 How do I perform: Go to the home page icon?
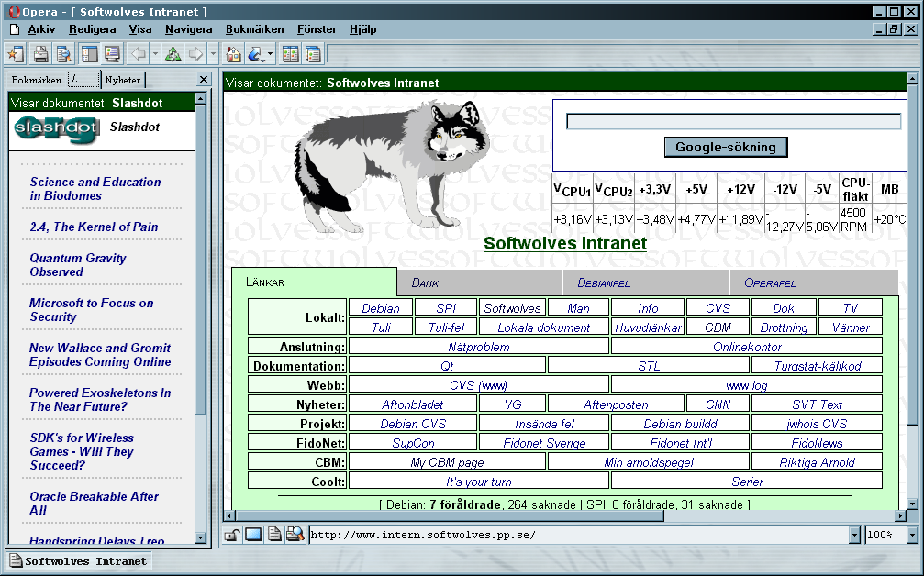(x=234, y=54)
